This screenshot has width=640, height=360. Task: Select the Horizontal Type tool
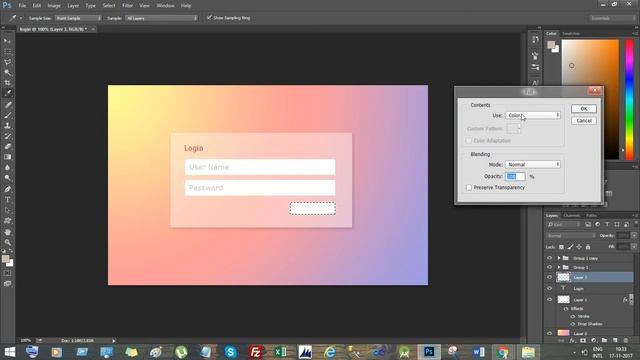[7, 200]
